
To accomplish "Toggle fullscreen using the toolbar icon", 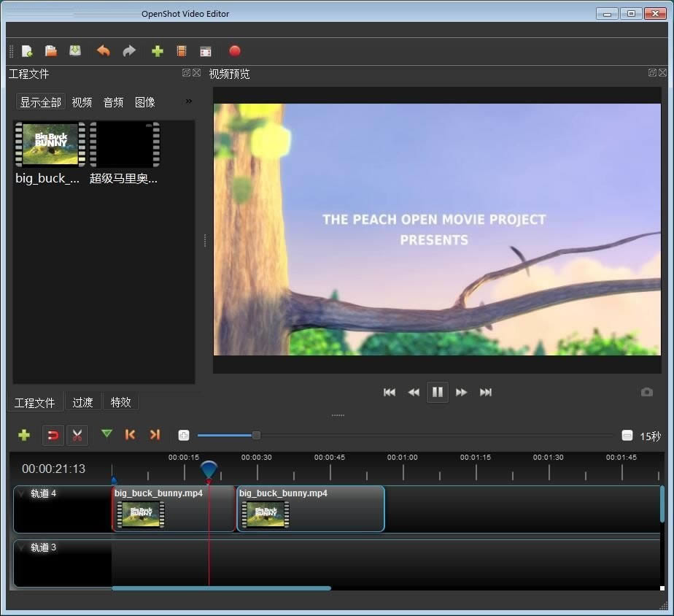I will point(206,52).
